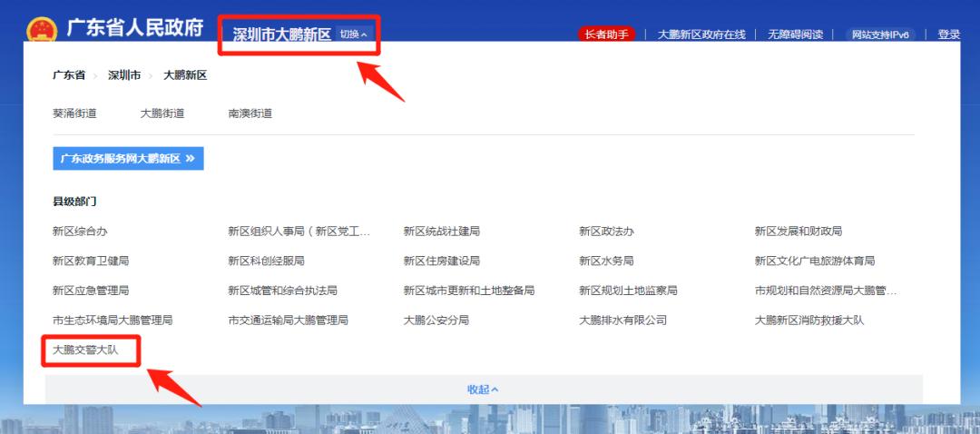Image resolution: width=980 pixels, height=434 pixels.
Task: Open 大鹏新区政府在线 link
Action: point(701,35)
